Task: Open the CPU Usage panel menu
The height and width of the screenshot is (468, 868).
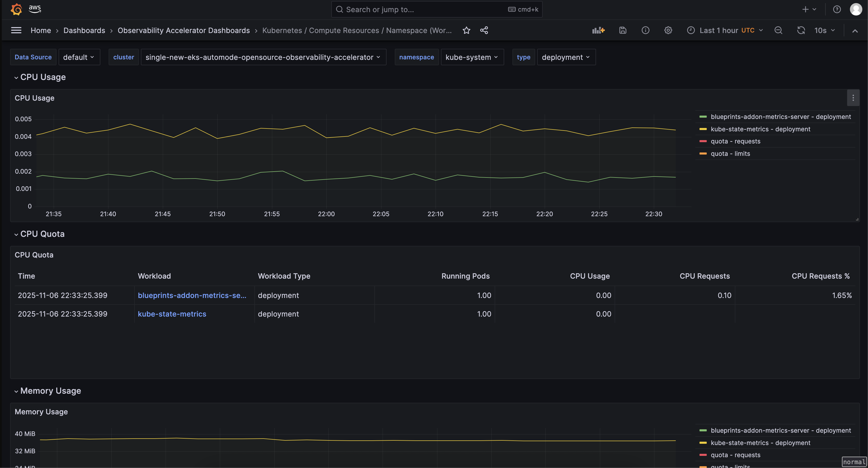Action: click(853, 98)
